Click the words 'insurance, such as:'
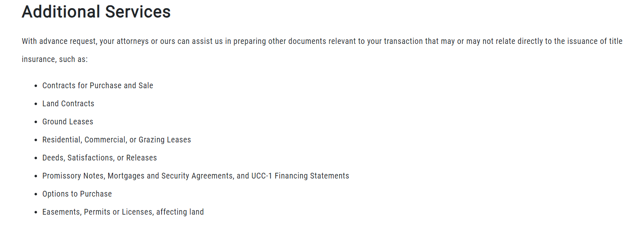The height and width of the screenshot is (229, 644). click(x=55, y=60)
